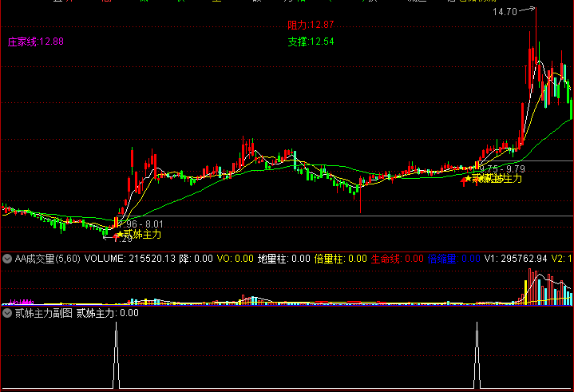
Task: Click the 倍量柱: 0.00 yellow label
Action: (340, 259)
